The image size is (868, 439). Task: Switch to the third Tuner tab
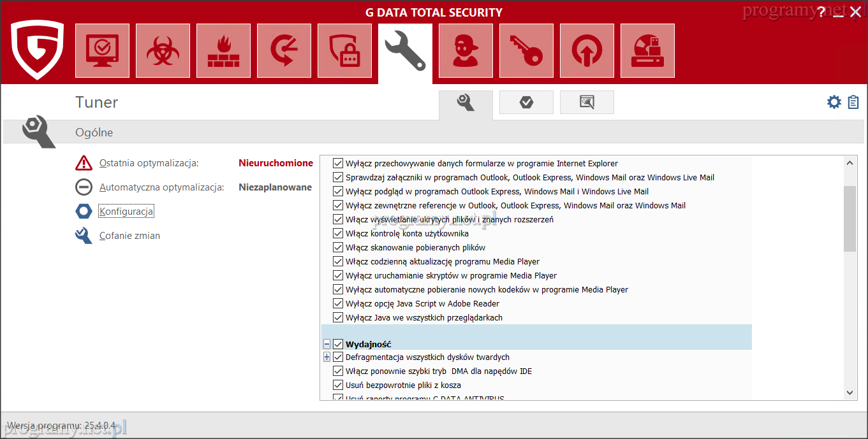coord(587,102)
